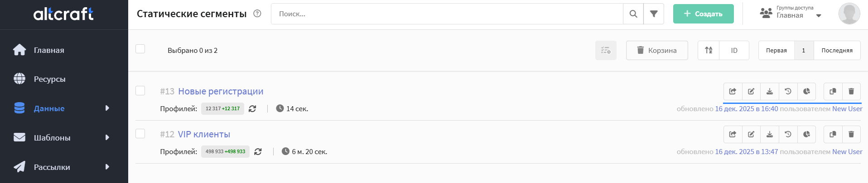
Task: Expand the Шаблоны sidebar submenu
Action: [x=107, y=138]
